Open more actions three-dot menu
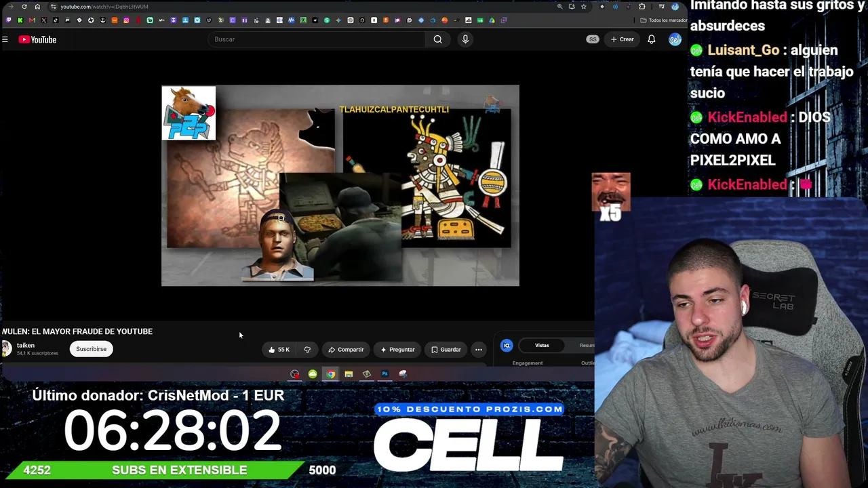 479,350
